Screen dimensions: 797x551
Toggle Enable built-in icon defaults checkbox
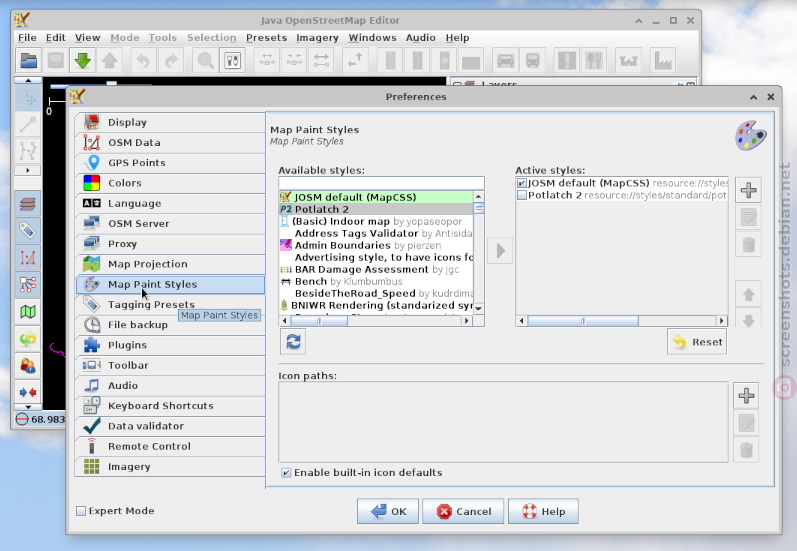click(x=286, y=473)
